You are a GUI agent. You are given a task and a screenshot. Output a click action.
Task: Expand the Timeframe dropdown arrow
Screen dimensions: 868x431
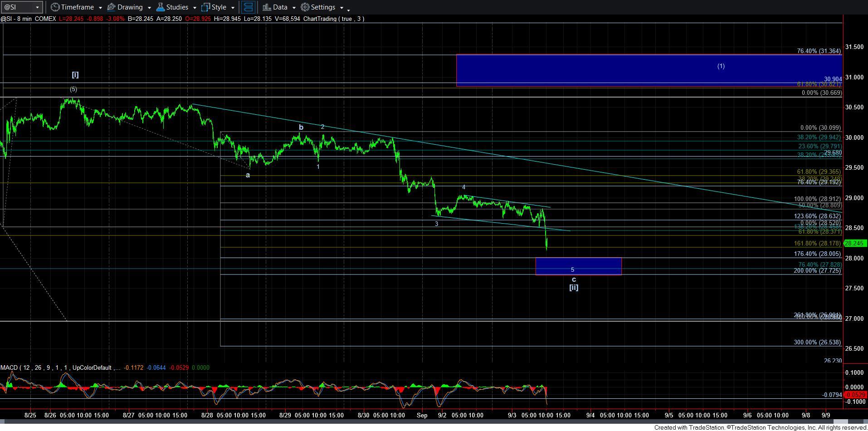pyautogui.click(x=99, y=8)
